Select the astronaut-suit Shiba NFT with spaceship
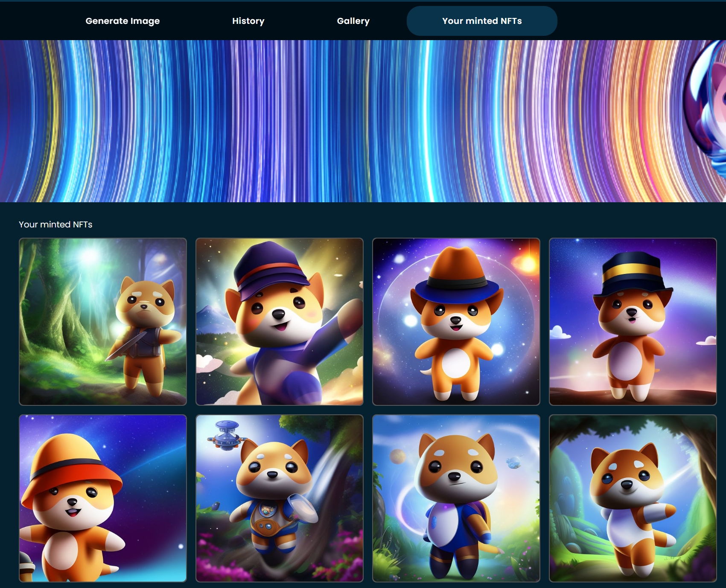 coord(279,498)
